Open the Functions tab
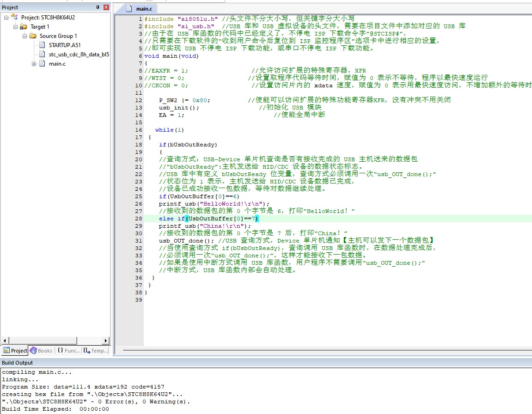This screenshot has width=532, height=414. 68,351
